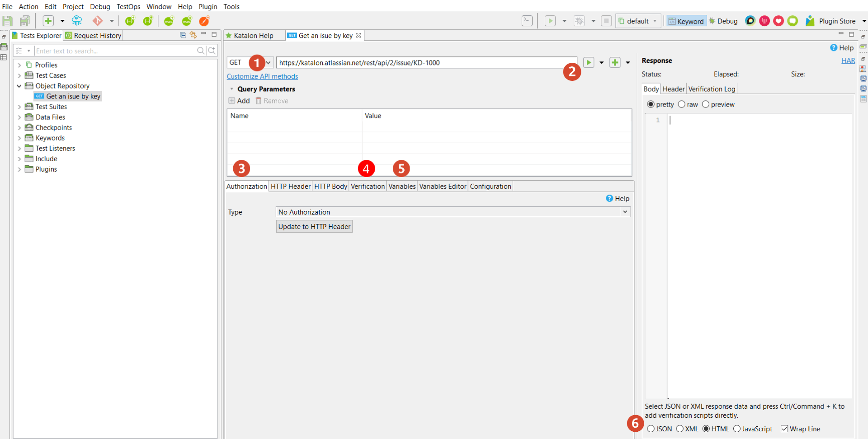
Task: Click the Help icon in the Authorization tab
Action: (609, 198)
